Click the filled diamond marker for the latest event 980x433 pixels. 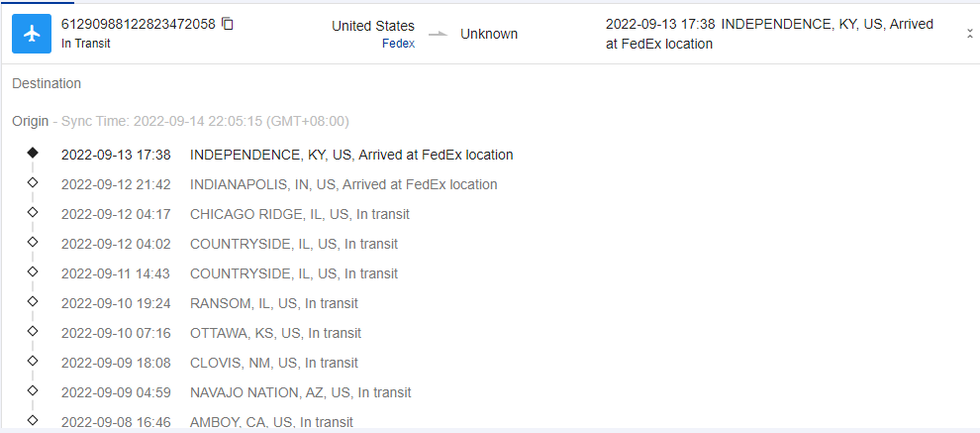point(33,154)
